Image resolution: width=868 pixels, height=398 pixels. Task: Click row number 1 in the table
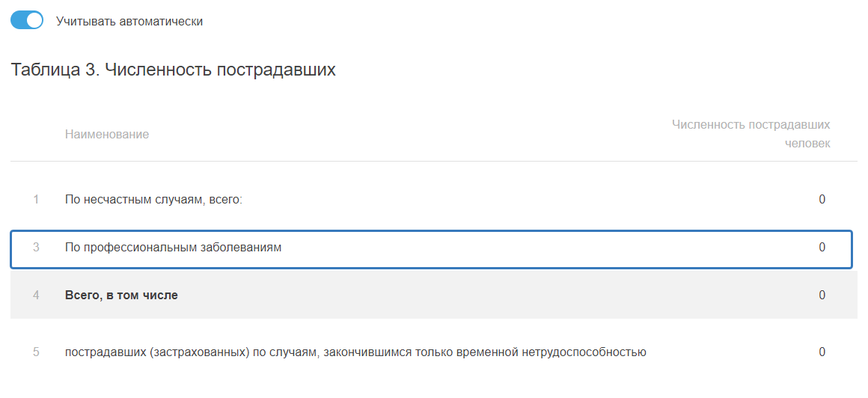pyautogui.click(x=36, y=200)
